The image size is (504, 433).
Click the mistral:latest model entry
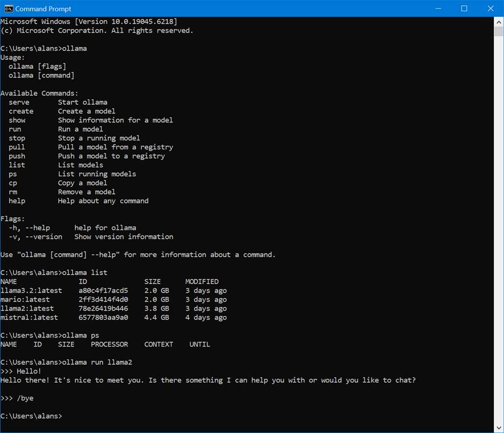click(29, 317)
